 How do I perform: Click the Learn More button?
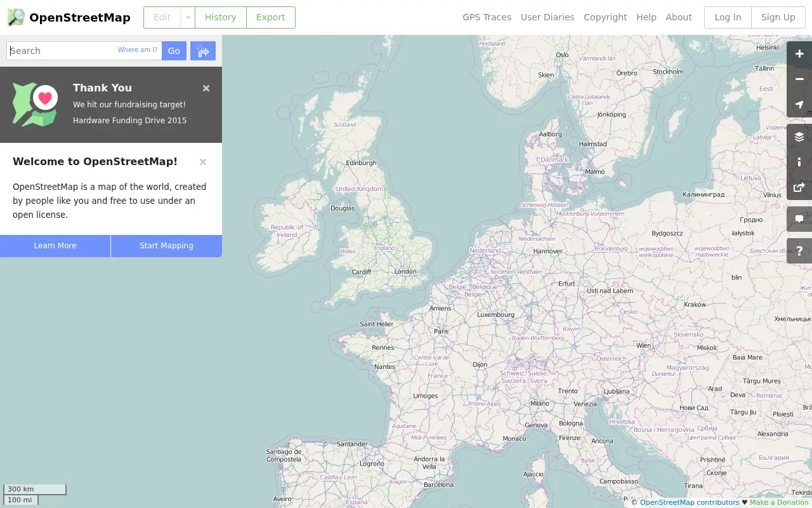[x=55, y=246]
